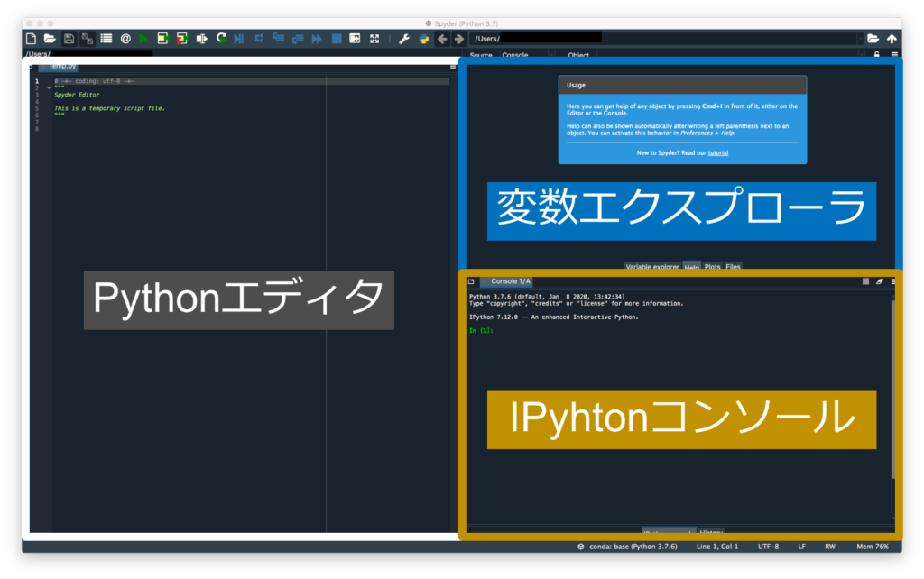This screenshot has width=924, height=579.
Task: Toggle fullscreen mode icon
Action: 374,39
